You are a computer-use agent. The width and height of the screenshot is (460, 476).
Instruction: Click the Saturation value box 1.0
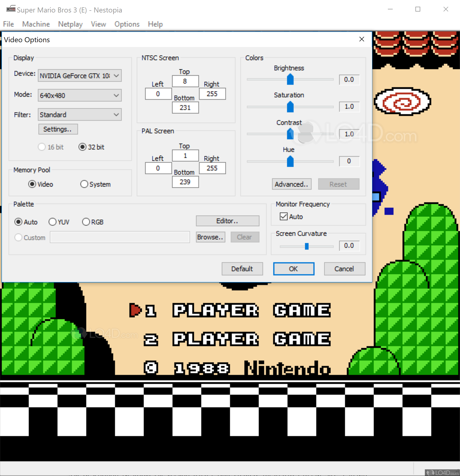point(349,107)
